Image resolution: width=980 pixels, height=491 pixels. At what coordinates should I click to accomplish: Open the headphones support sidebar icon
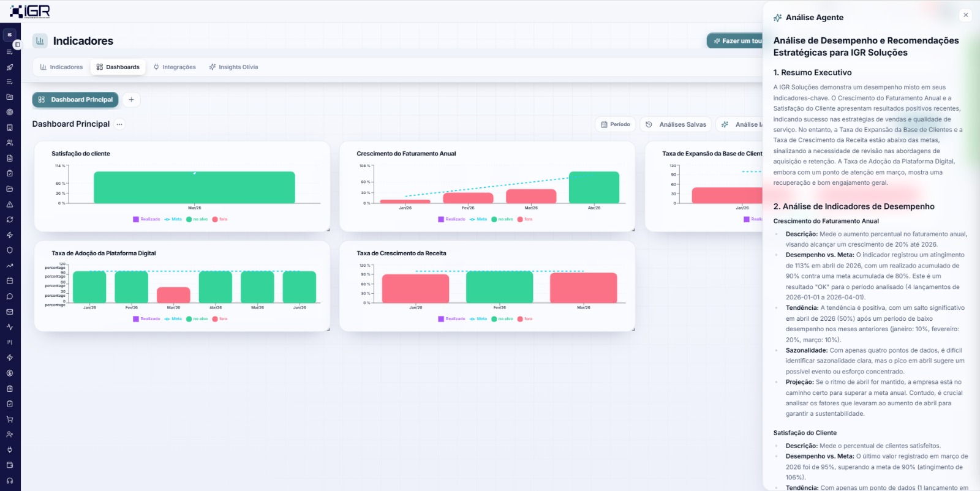coord(10,481)
